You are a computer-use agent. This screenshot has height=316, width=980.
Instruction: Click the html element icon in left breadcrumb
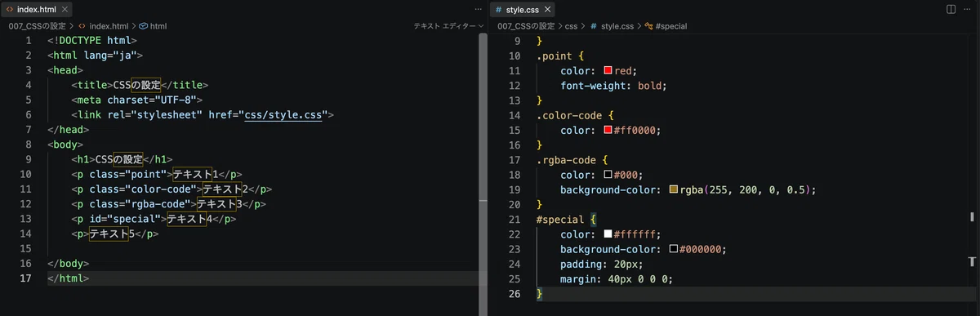(144, 26)
